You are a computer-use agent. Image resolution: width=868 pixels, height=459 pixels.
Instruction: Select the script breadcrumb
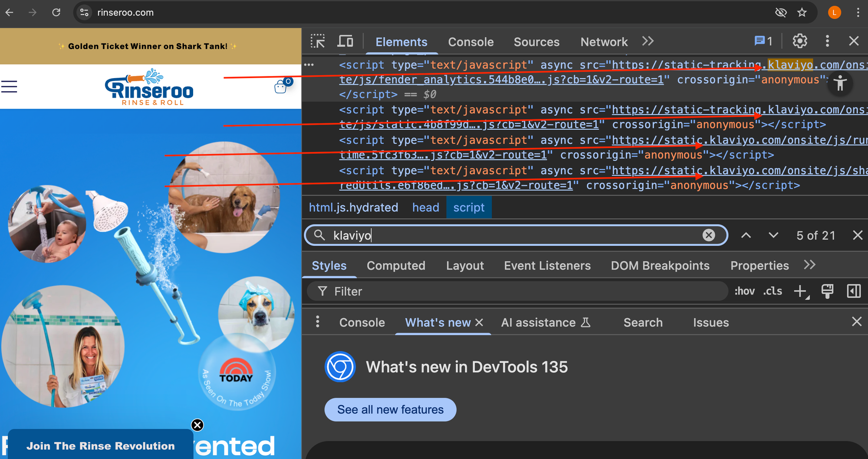pos(469,208)
